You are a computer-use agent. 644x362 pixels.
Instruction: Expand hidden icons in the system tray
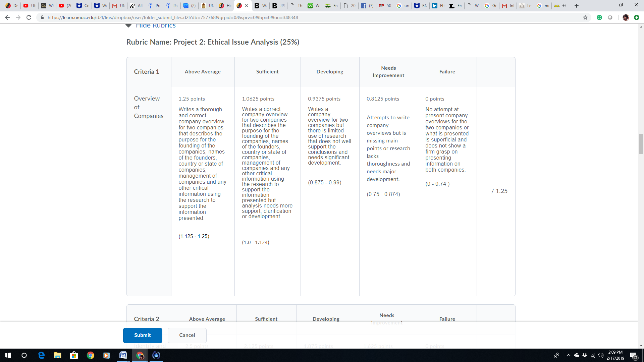[568, 356]
